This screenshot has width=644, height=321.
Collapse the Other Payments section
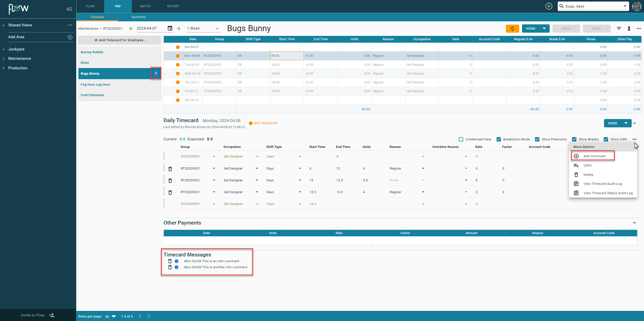click(634, 223)
